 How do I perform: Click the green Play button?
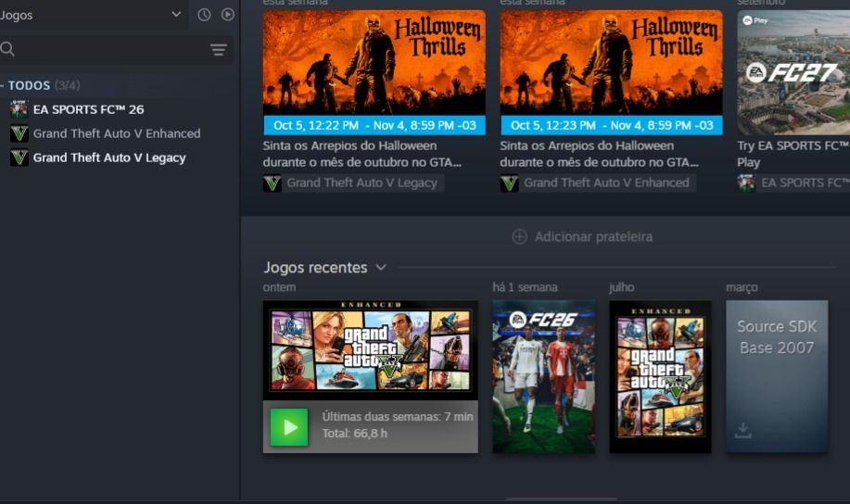point(289,427)
